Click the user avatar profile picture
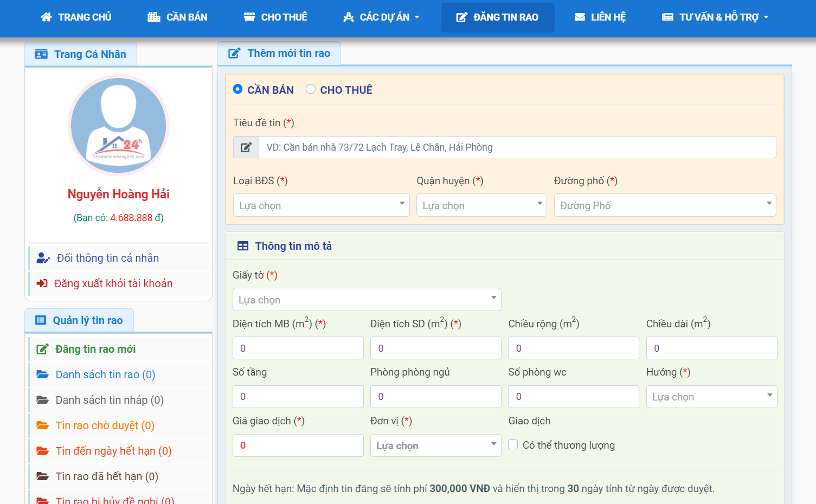The height and width of the screenshot is (504, 816). pyautogui.click(x=118, y=125)
